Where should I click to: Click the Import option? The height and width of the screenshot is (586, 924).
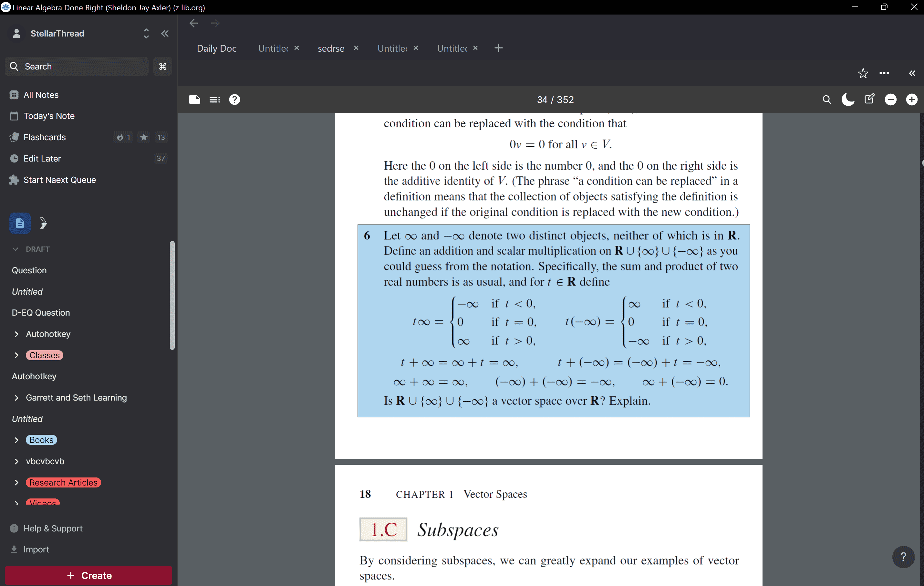click(36, 549)
